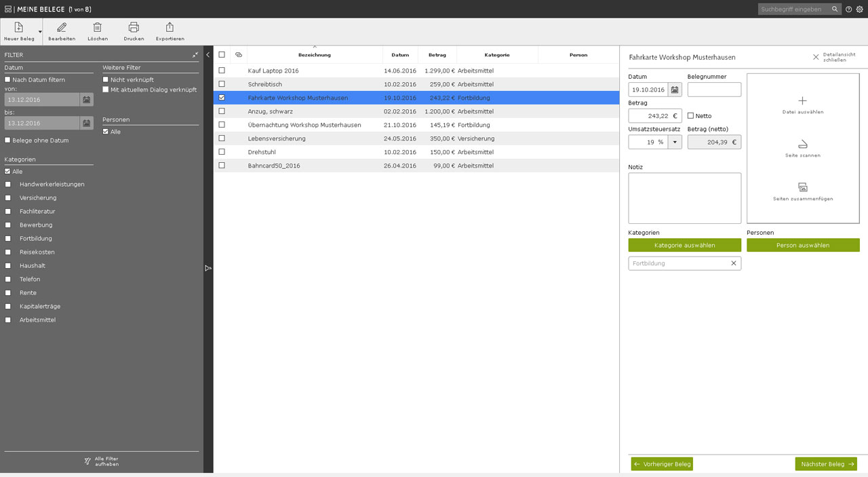Click the Neuer Beleg icon
Screen dimensions: 868x477
click(x=18, y=28)
